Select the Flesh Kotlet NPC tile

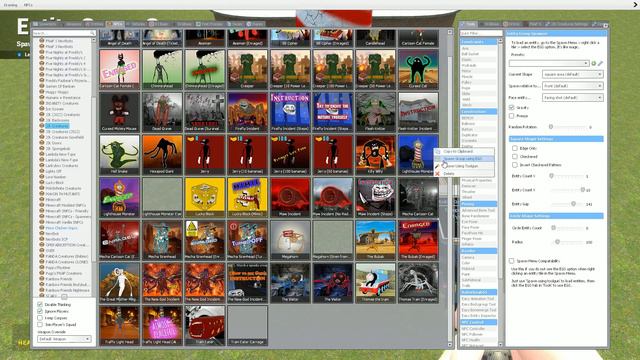pyautogui.click(x=376, y=112)
